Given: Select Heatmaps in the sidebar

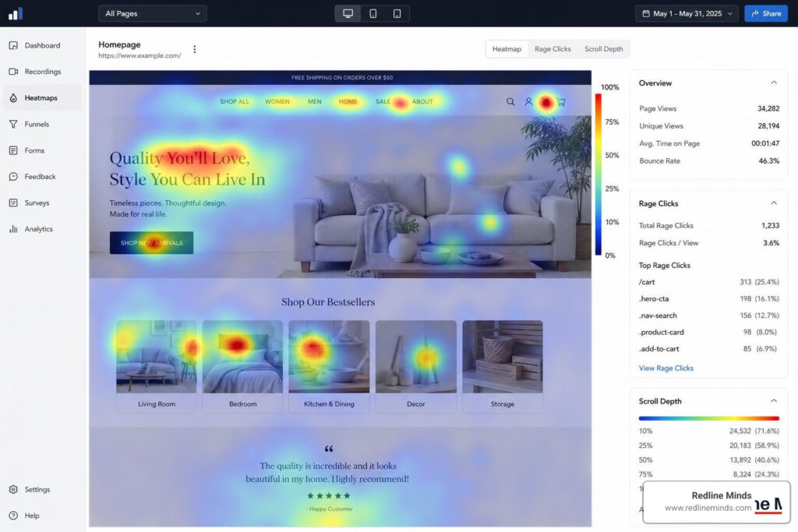Looking at the screenshot, I should click(x=42, y=97).
